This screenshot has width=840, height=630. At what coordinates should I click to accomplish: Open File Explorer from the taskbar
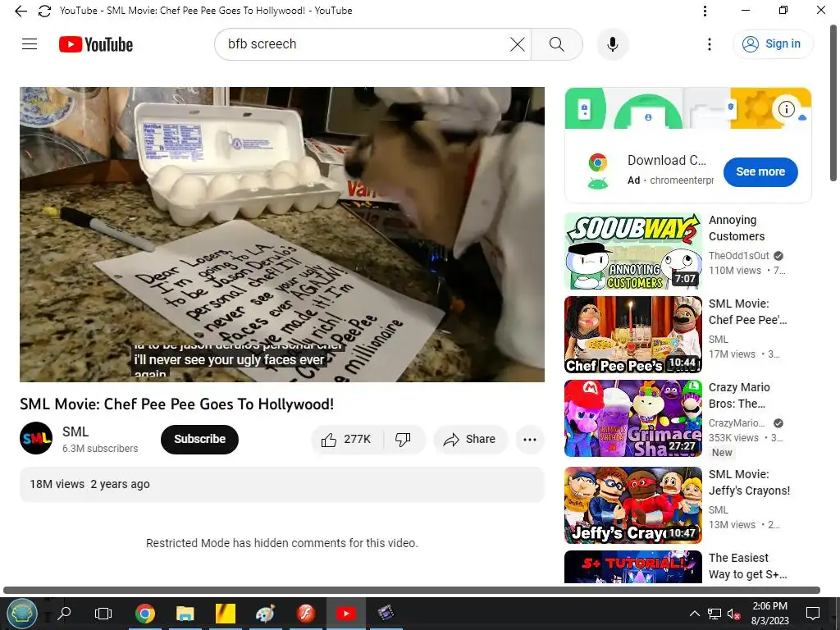(185, 614)
